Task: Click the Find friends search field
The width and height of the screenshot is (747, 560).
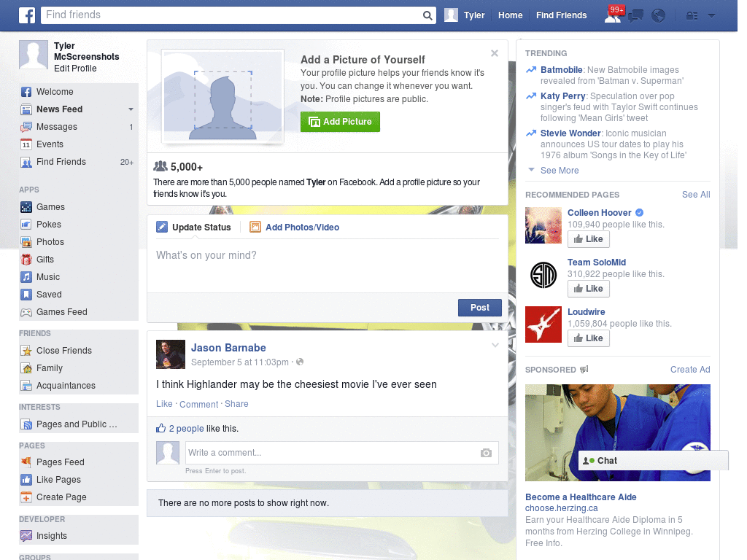Action: pos(233,15)
